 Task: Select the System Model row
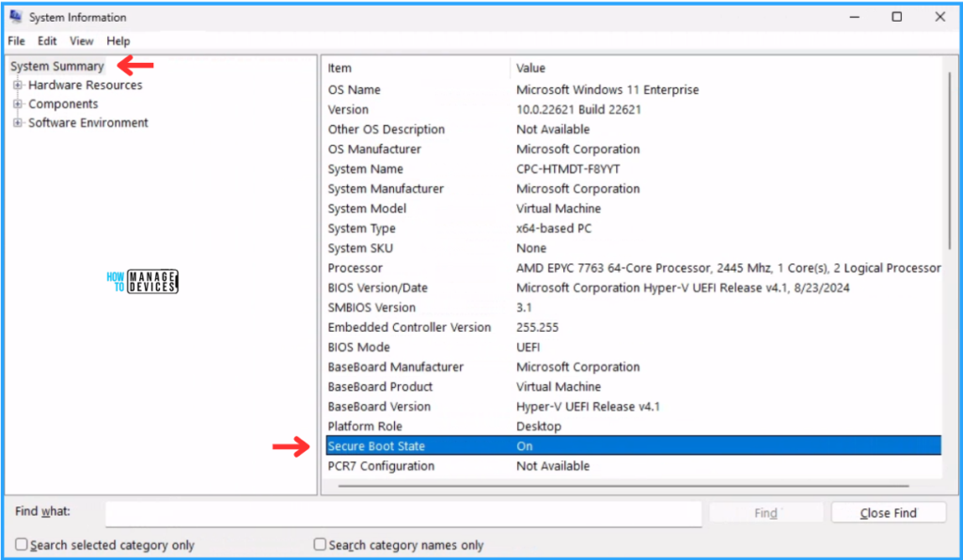[x=633, y=209]
